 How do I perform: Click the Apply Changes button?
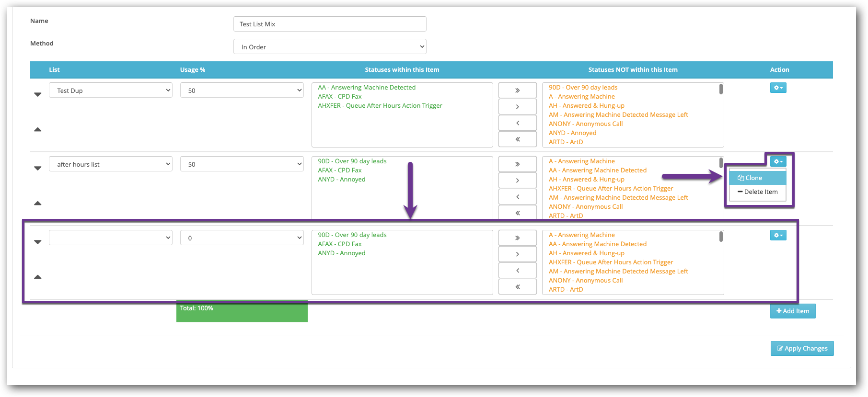pos(802,348)
